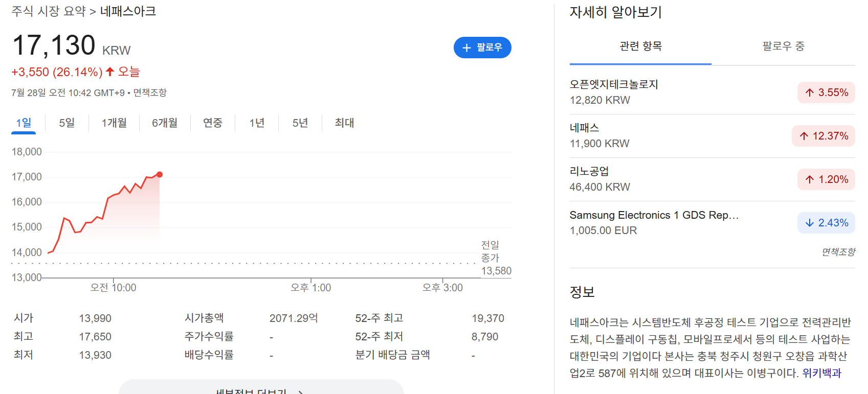Open the 리노공업 related stock row
The height and width of the screenshot is (394, 868).
pos(713,179)
